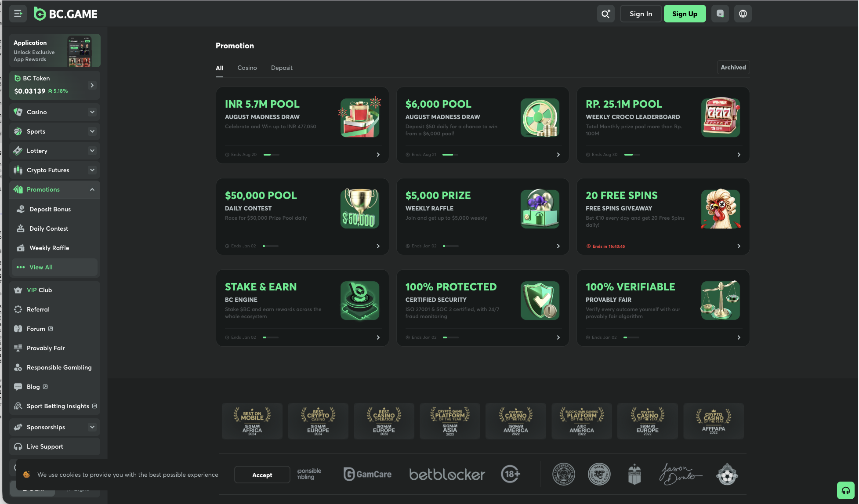Open the Application app rewards banner
859x504 pixels.
(54, 51)
